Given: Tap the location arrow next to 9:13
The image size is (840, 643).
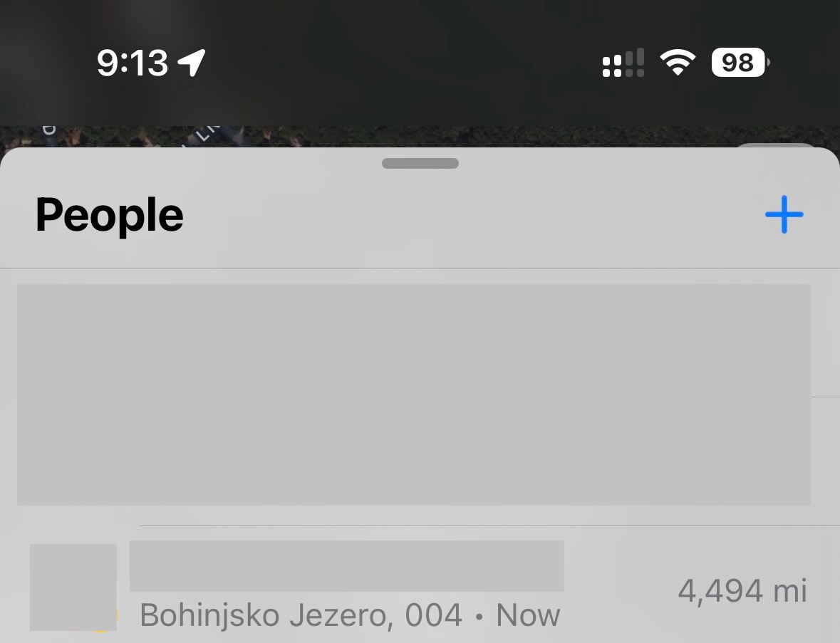Looking at the screenshot, I should pyautogui.click(x=192, y=63).
